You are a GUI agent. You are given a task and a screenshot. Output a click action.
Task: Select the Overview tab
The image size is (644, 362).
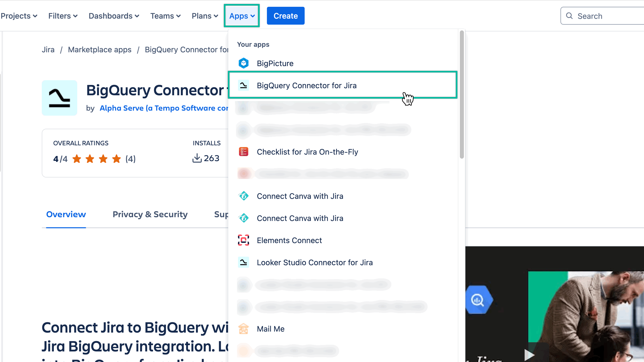66,214
